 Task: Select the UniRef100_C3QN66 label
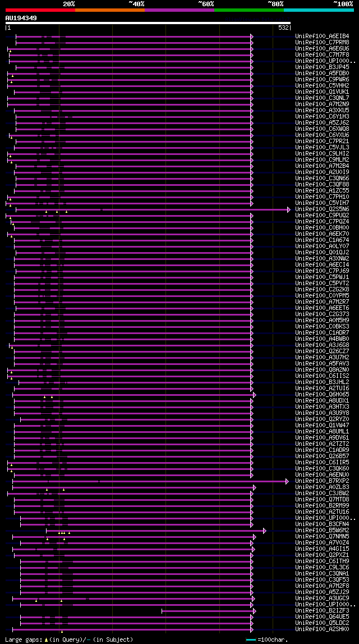click(322, 178)
